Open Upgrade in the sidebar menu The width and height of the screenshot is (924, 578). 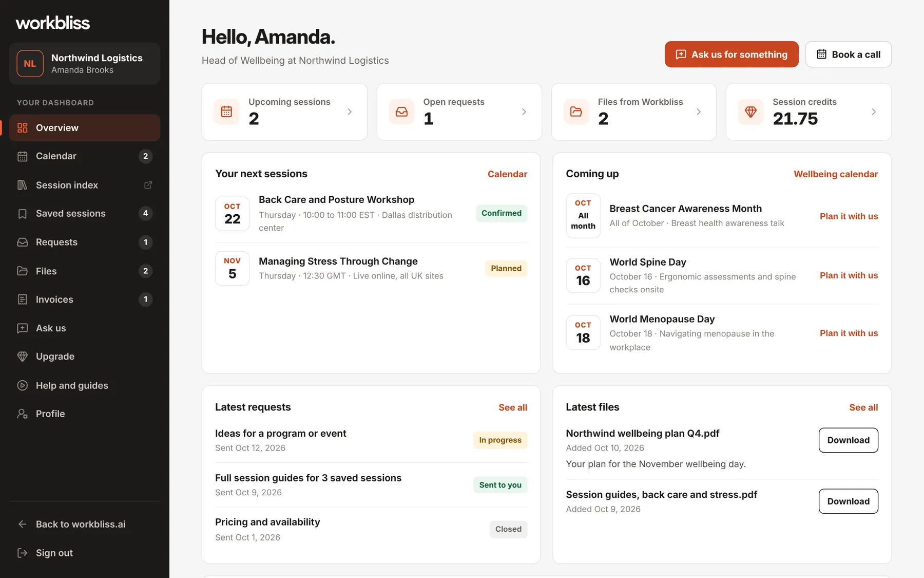point(85,357)
